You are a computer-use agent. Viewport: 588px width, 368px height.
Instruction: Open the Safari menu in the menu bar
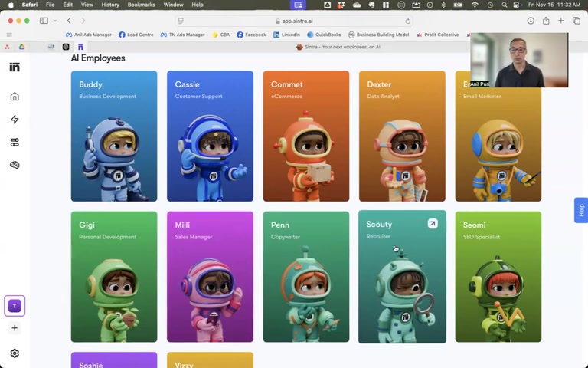(29, 5)
